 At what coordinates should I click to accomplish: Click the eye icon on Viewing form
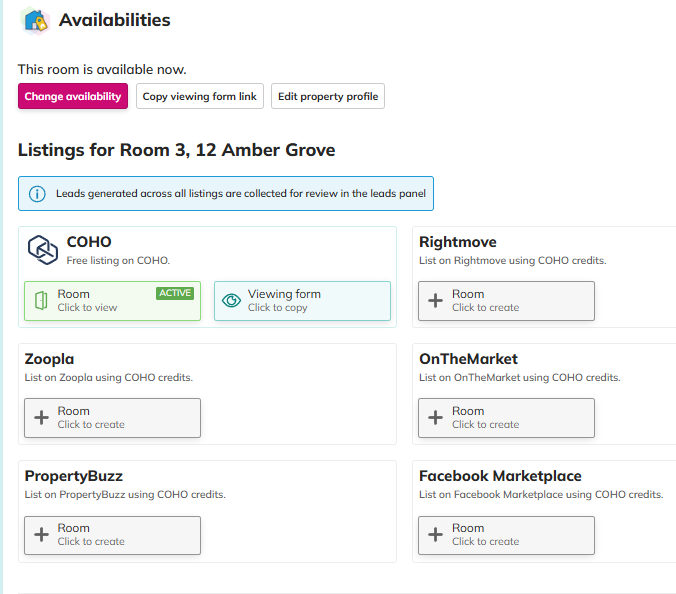231,301
